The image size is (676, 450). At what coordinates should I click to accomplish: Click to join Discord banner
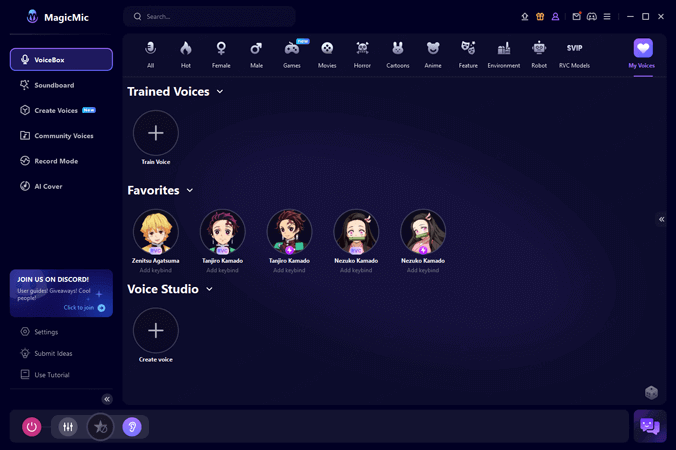tap(61, 293)
